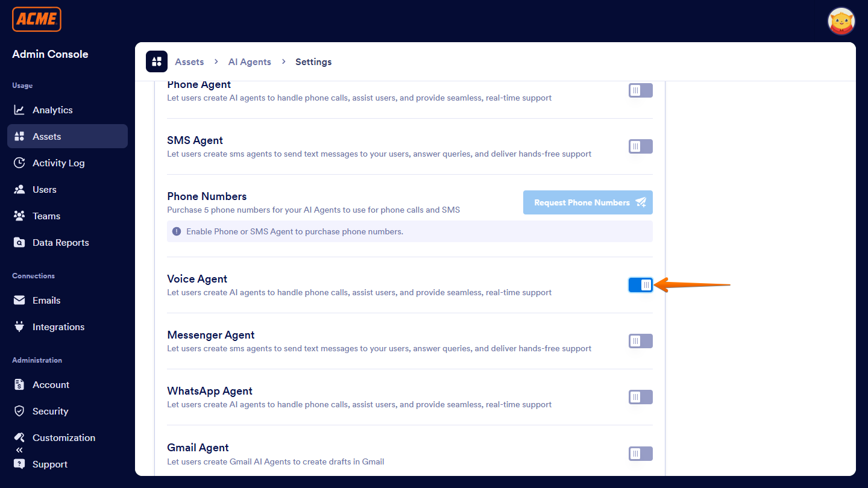
Task: Enable the Phone Agent toggle
Action: click(640, 90)
